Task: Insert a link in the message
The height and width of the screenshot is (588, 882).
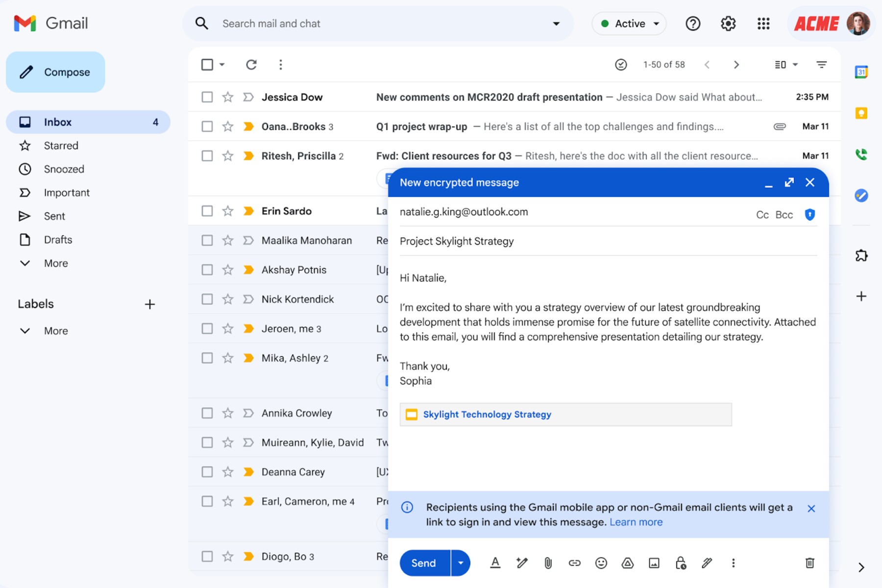Action: point(574,563)
